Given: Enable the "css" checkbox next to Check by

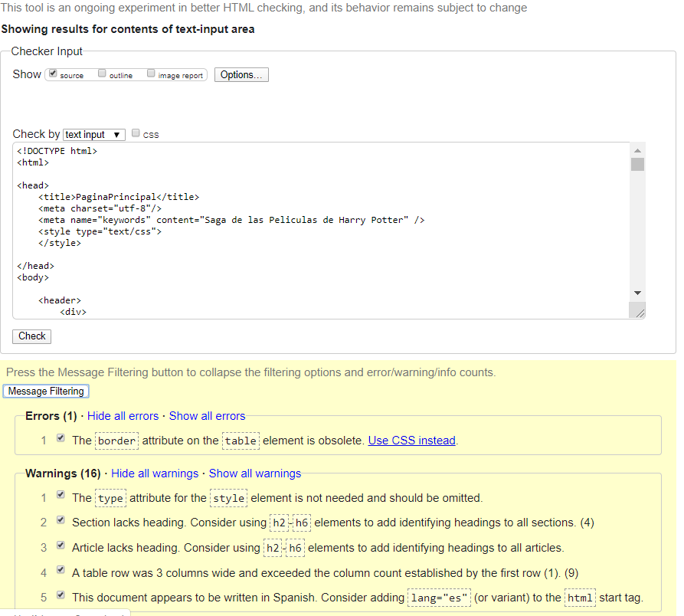Looking at the screenshot, I should coord(136,133).
